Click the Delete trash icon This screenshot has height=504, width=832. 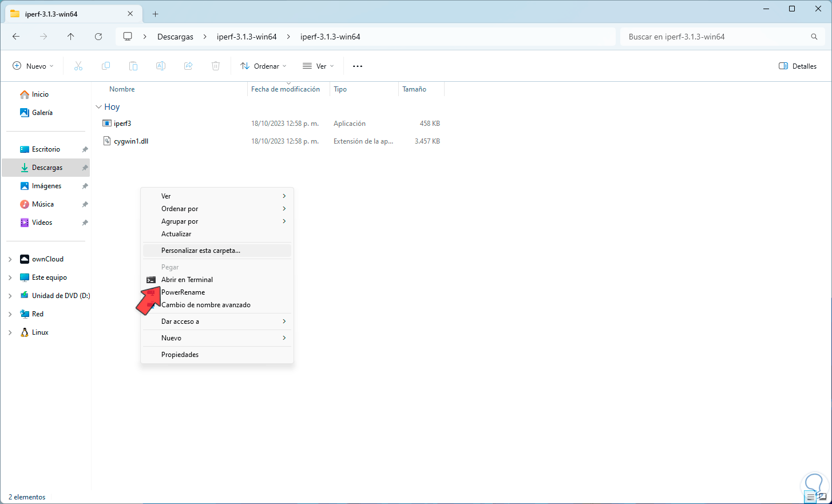[x=216, y=66]
